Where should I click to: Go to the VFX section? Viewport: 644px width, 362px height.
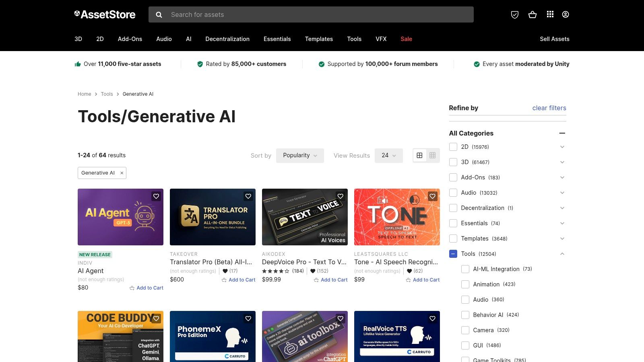[381, 39]
